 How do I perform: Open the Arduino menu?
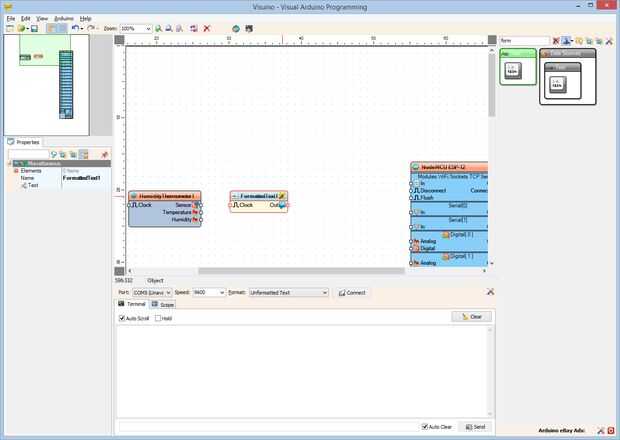[64, 19]
